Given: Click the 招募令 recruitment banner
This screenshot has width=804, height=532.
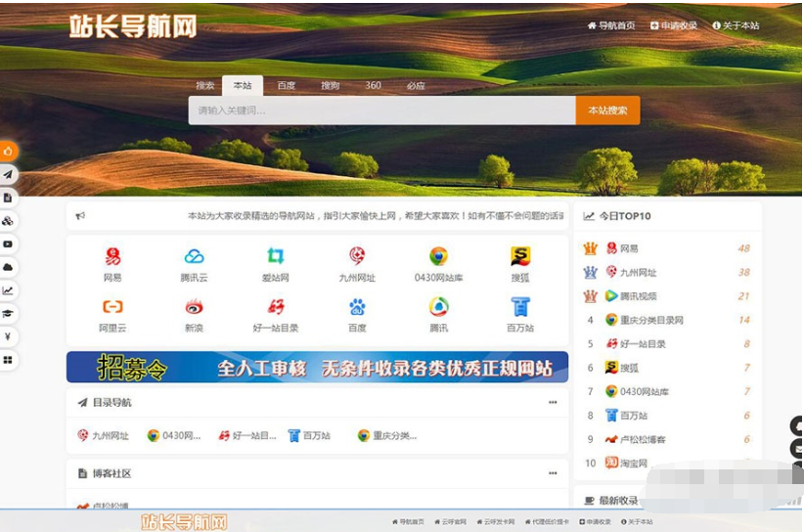Looking at the screenshot, I should coord(318,367).
